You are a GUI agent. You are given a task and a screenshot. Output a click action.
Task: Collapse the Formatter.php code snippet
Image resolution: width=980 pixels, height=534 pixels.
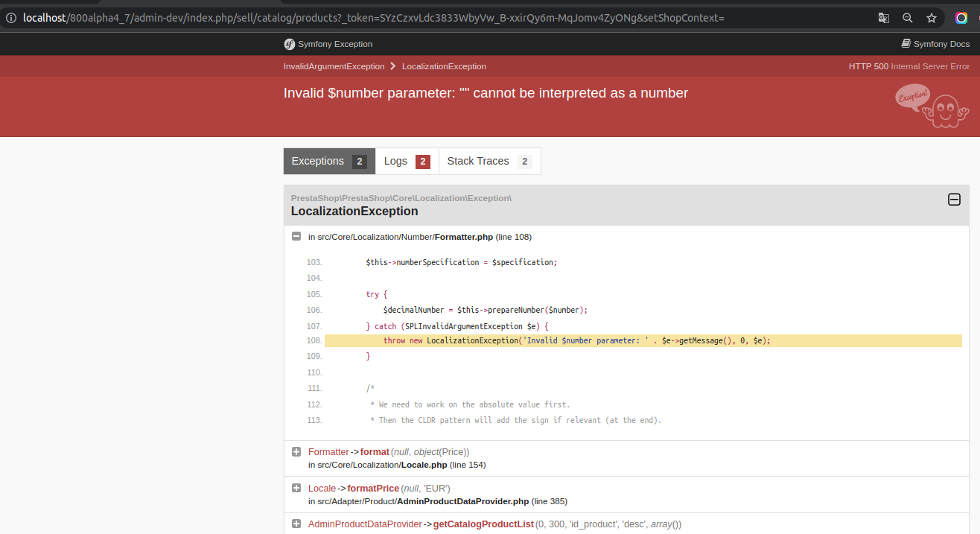click(296, 236)
